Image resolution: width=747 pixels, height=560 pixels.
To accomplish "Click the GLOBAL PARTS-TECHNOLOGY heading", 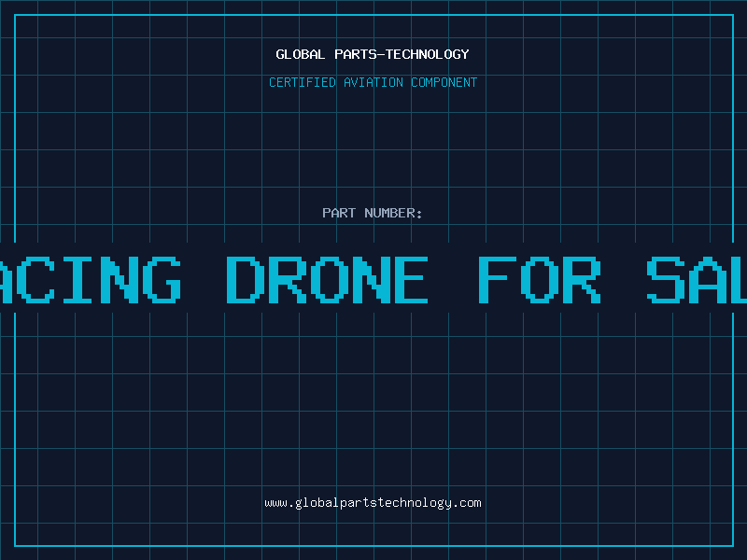I will (373, 54).
